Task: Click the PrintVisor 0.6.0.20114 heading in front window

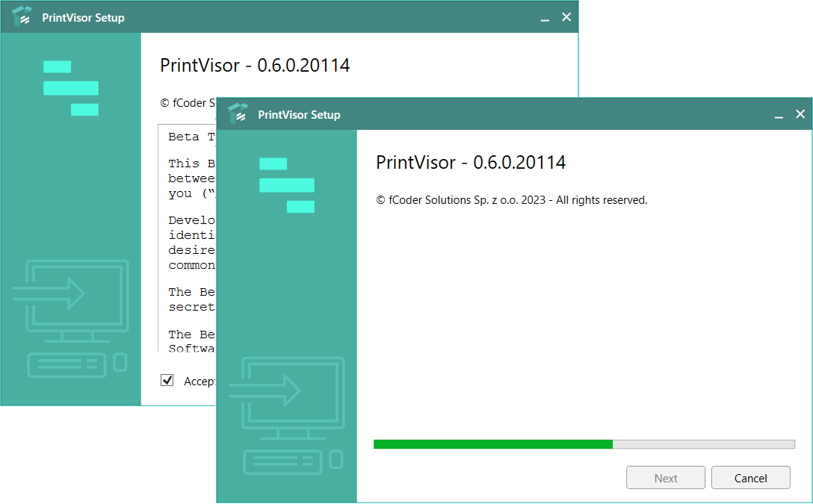Action: [470, 162]
